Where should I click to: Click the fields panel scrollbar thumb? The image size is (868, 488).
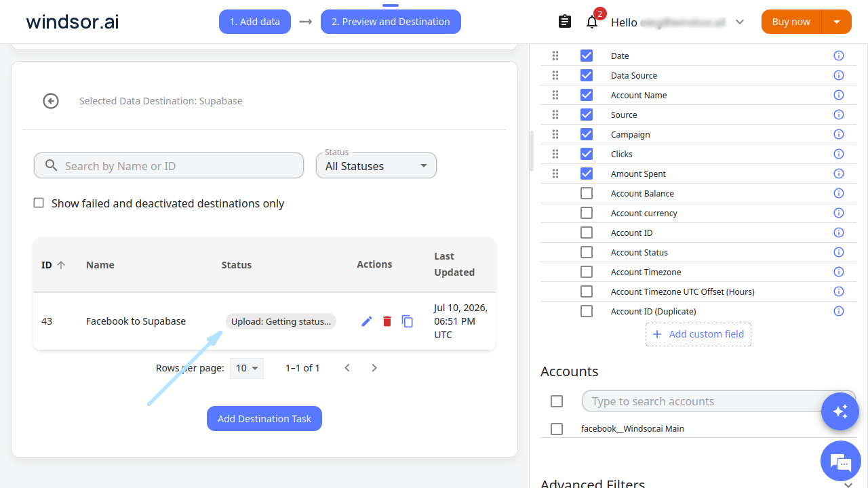point(532,150)
